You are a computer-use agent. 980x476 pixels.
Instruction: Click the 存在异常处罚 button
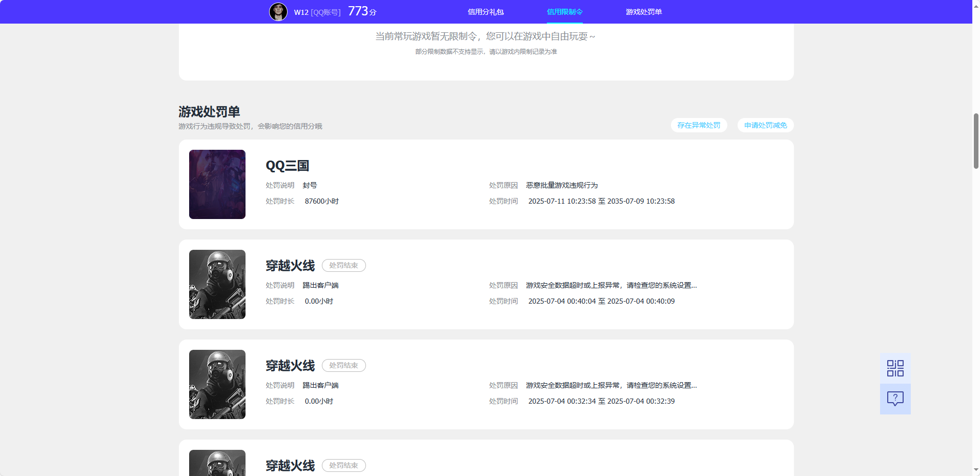[x=699, y=125]
